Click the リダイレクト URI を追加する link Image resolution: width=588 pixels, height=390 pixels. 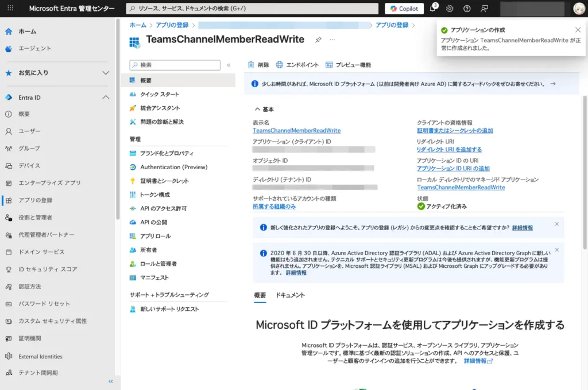tap(449, 150)
